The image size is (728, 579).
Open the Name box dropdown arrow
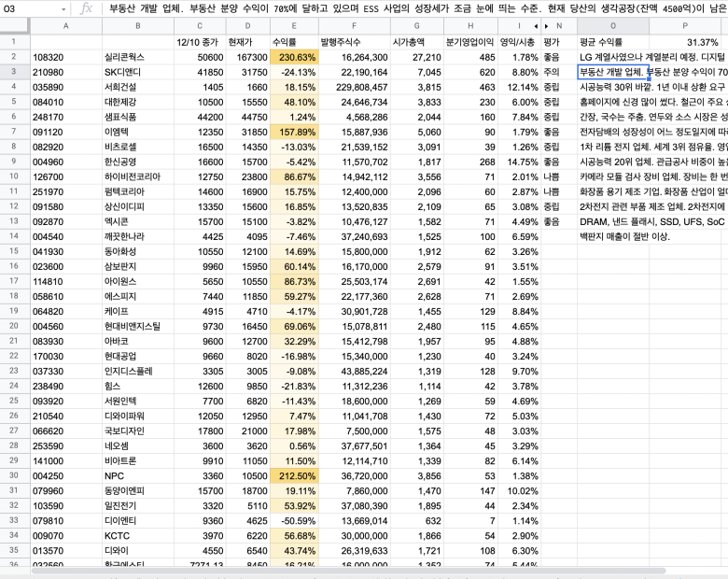pyautogui.click(x=63, y=8)
